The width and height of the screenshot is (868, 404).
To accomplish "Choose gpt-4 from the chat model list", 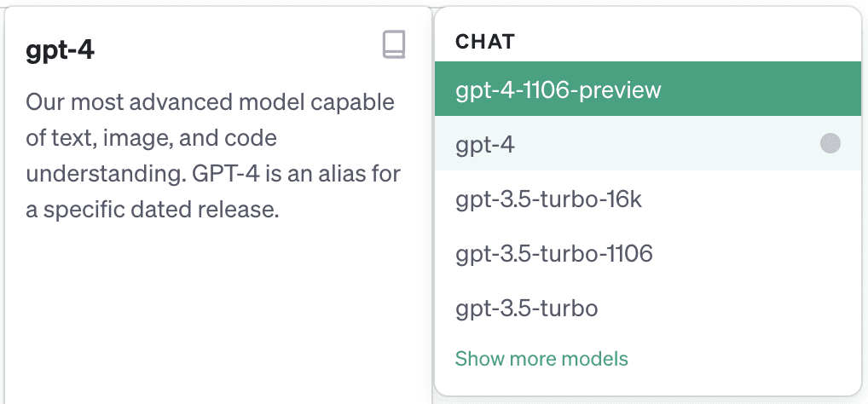I will click(486, 145).
